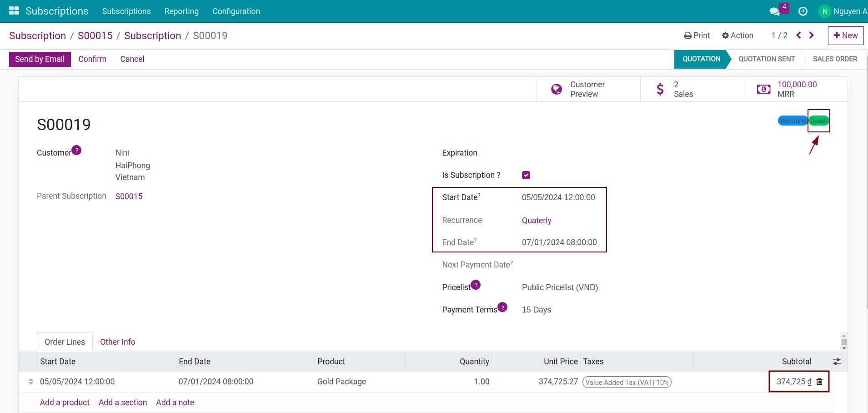
Task: Click the order line start date 05/05/2024 cell
Action: tap(77, 382)
